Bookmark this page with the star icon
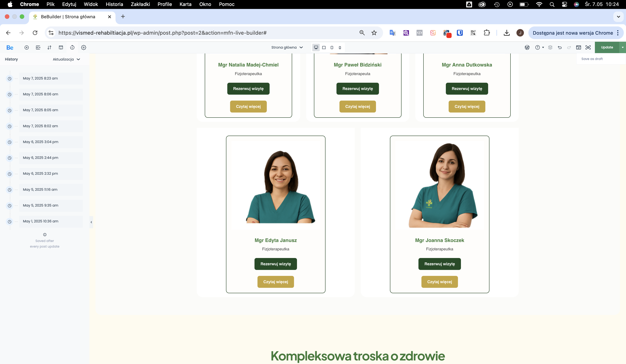Image resolution: width=626 pixels, height=364 pixels. coord(374,33)
